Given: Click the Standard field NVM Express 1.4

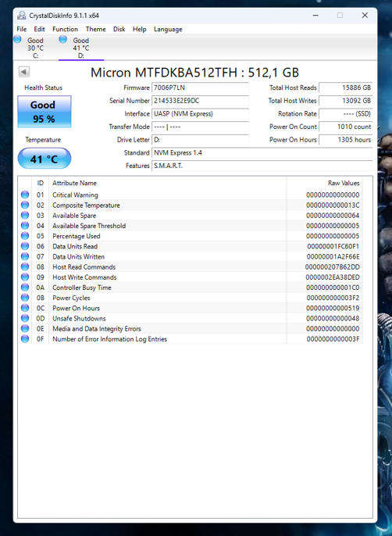Looking at the screenshot, I should [x=262, y=152].
